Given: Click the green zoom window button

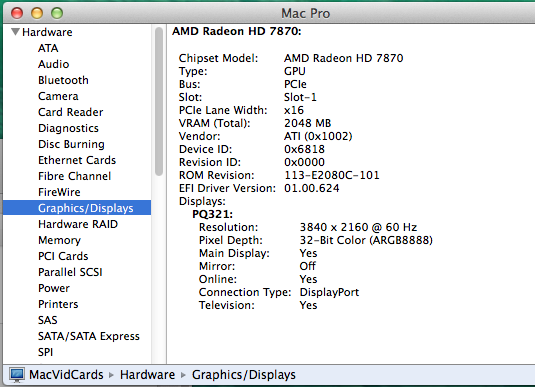Looking at the screenshot, I should [57, 13].
